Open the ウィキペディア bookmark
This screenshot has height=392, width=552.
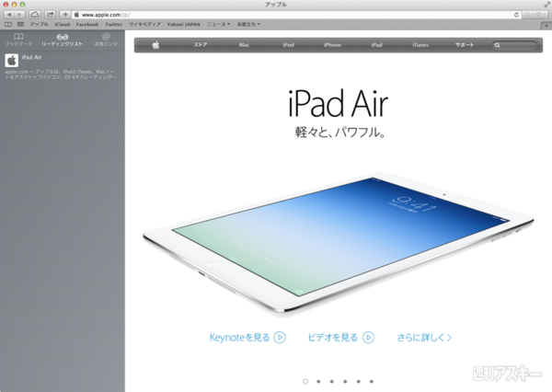pos(144,24)
